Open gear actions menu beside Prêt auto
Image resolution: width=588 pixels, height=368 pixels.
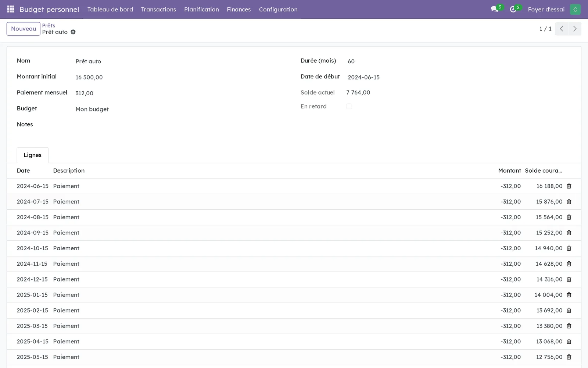pos(73,32)
